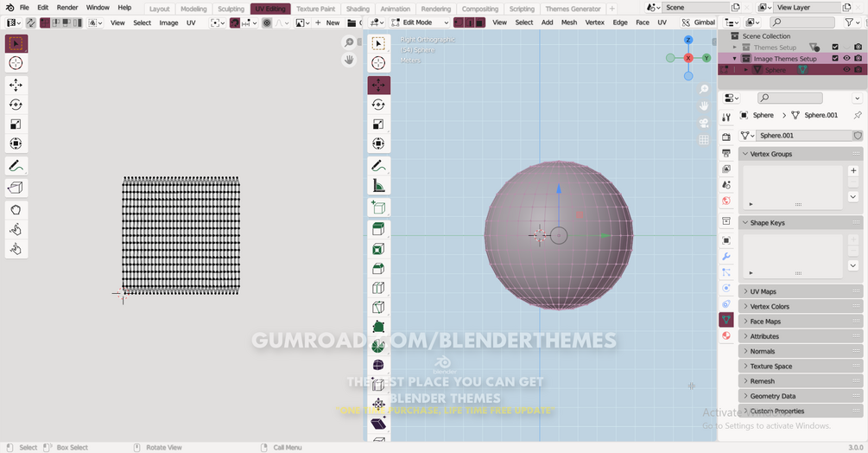
Task: Disable render for Sphere using camera icon
Action: click(858, 70)
